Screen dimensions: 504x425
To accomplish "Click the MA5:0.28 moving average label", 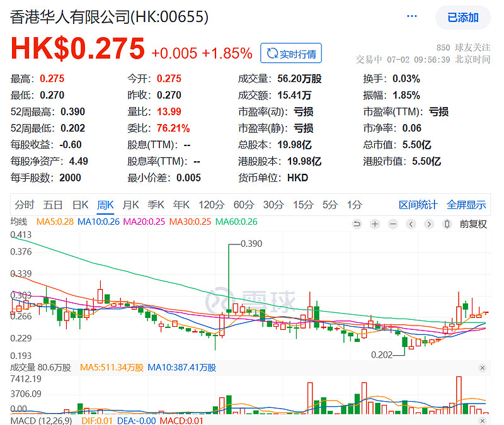I will [x=55, y=222].
